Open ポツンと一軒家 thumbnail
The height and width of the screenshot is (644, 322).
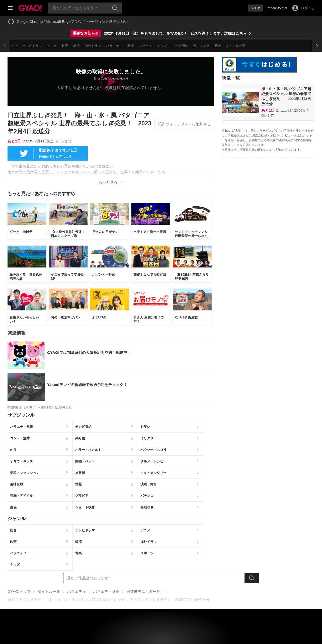[110, 257]
